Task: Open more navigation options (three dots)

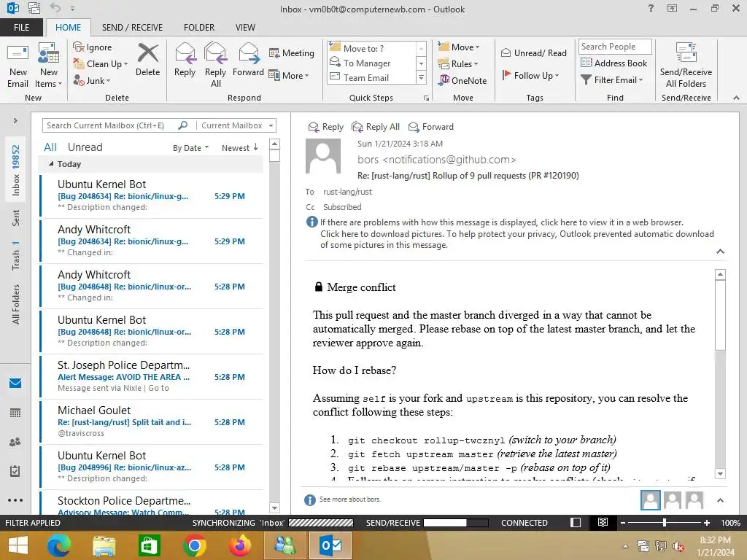Action: [x=15, y=500]
